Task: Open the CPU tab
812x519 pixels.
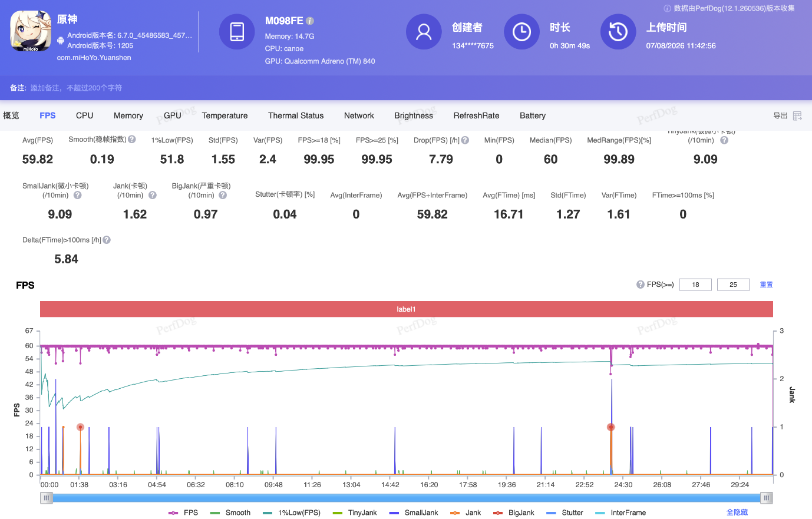Action: point(85,115)
